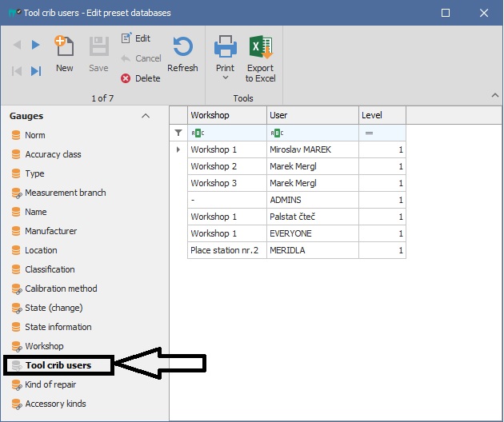The image size is (504, 422).
Task: Export the grid to Excel
Action: (260, 58)
